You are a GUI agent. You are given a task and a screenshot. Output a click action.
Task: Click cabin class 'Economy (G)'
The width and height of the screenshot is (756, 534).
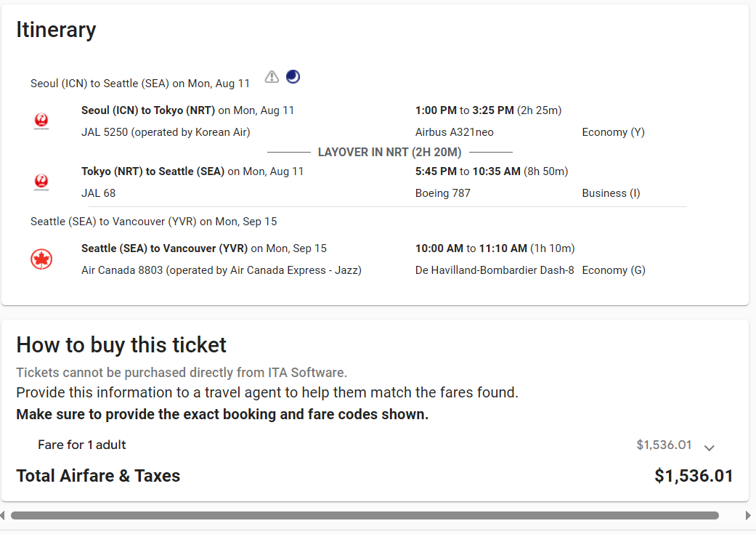(614, 270)
